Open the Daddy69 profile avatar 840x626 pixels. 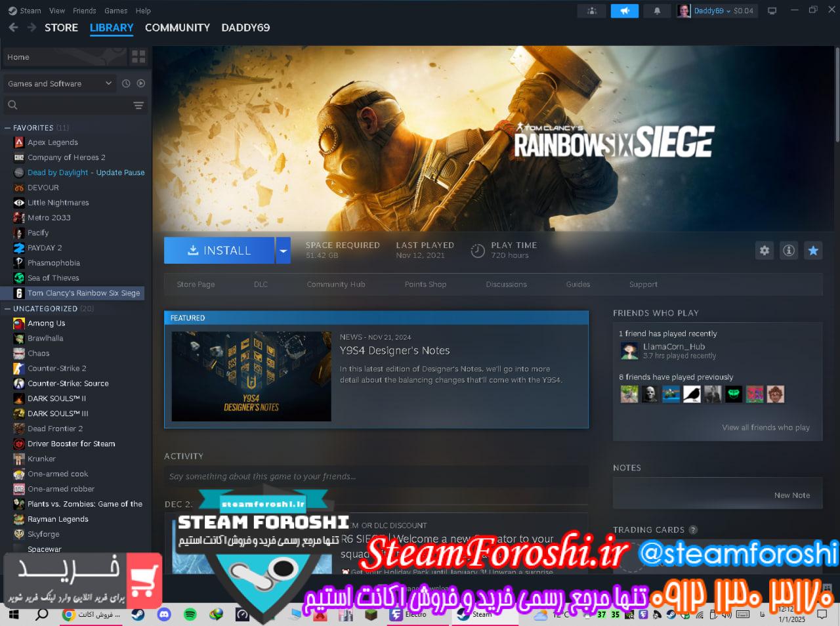tap(684, 10)
